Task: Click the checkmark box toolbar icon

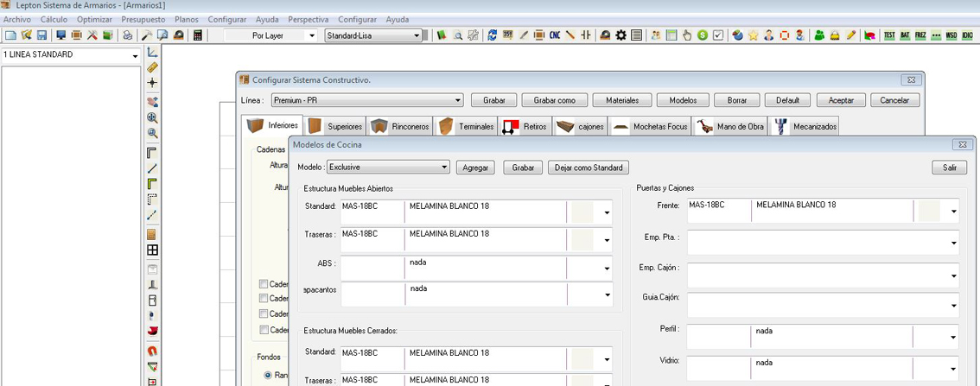Action: (x=718, y=35)
